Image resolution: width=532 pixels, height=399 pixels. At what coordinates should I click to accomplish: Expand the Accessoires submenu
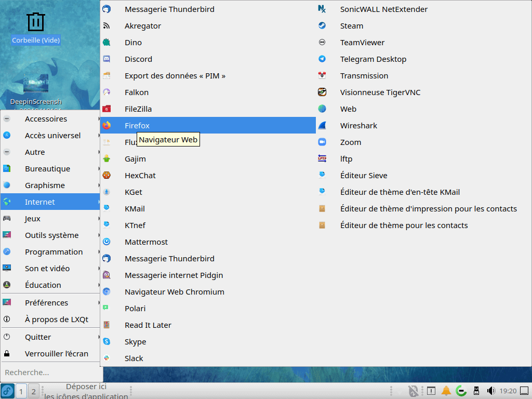click(50, 119)
